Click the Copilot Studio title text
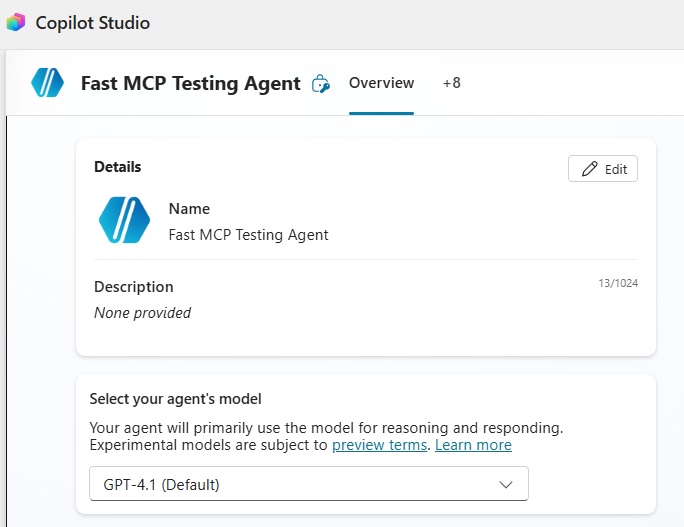 92,23
